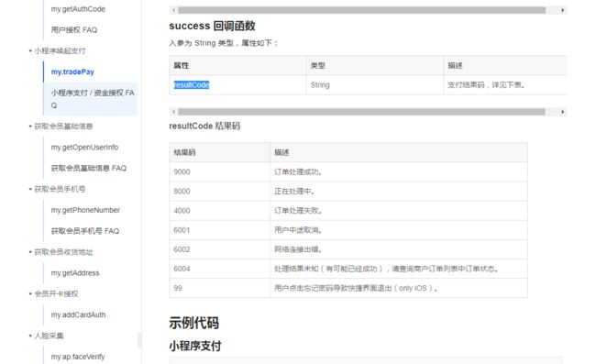
Task: Open 用户授权 FAQ sidebar link
Action: pyautogui.click(x=74, y=29)
